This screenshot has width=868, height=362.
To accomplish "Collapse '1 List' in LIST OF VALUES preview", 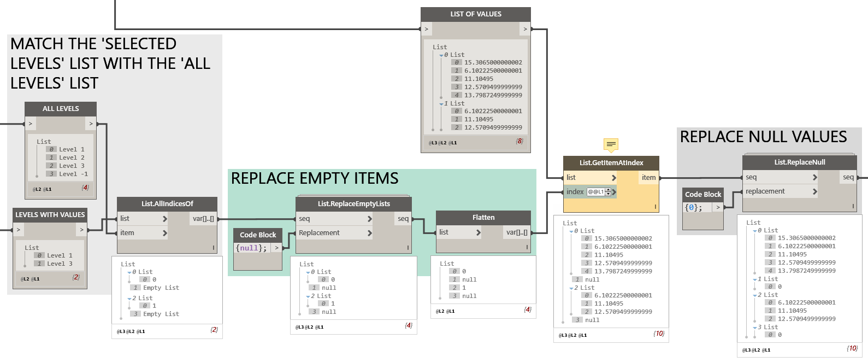I will (x=441, y=104).
